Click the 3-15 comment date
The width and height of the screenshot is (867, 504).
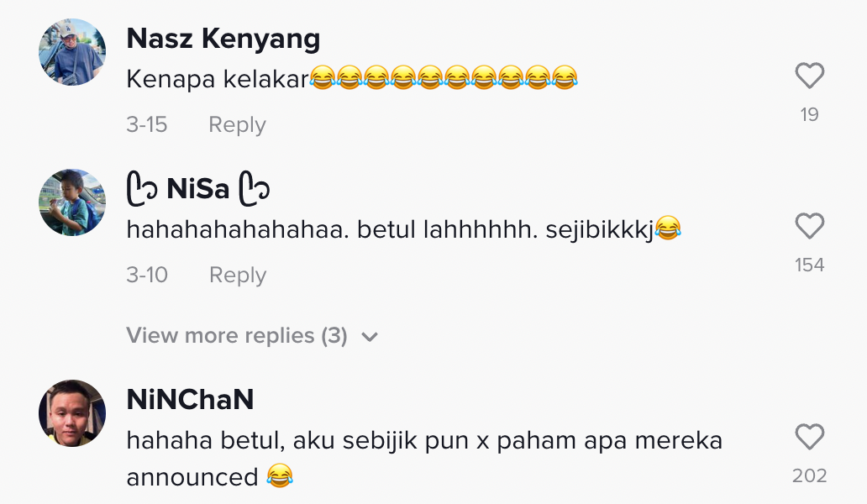click(147, 124)
